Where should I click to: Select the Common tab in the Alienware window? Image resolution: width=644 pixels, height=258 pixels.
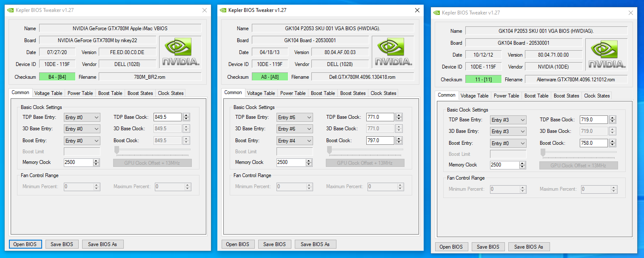[x=447, y=95]
